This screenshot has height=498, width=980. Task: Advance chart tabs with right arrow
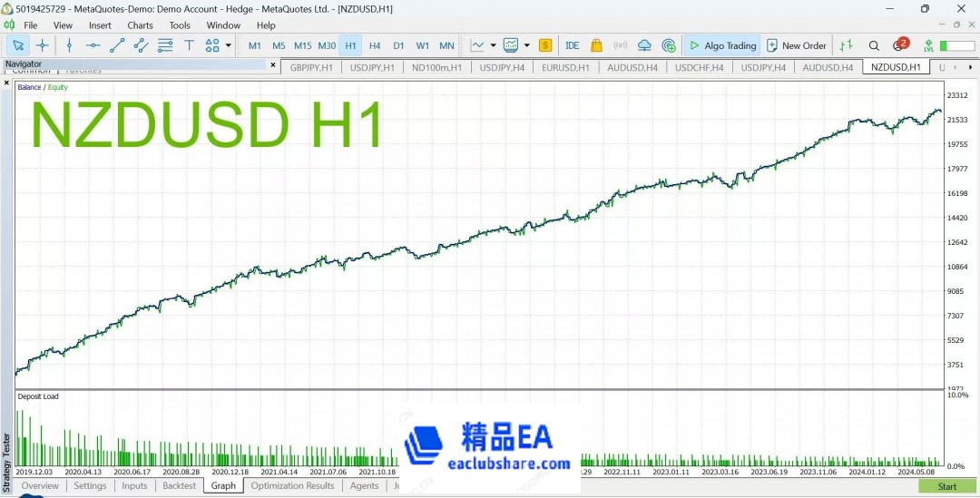pos(971,67)
